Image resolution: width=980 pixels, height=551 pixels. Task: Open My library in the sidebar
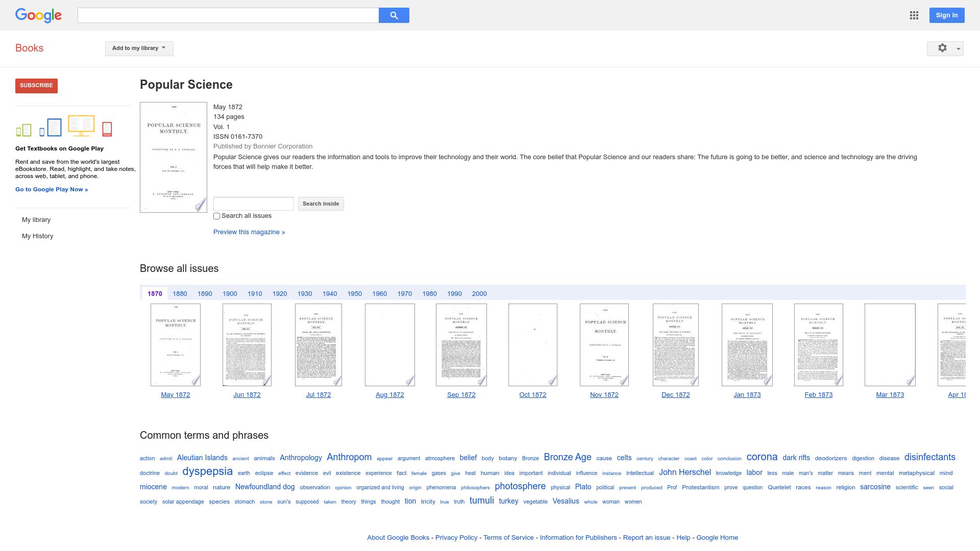(x=36, y=220)
